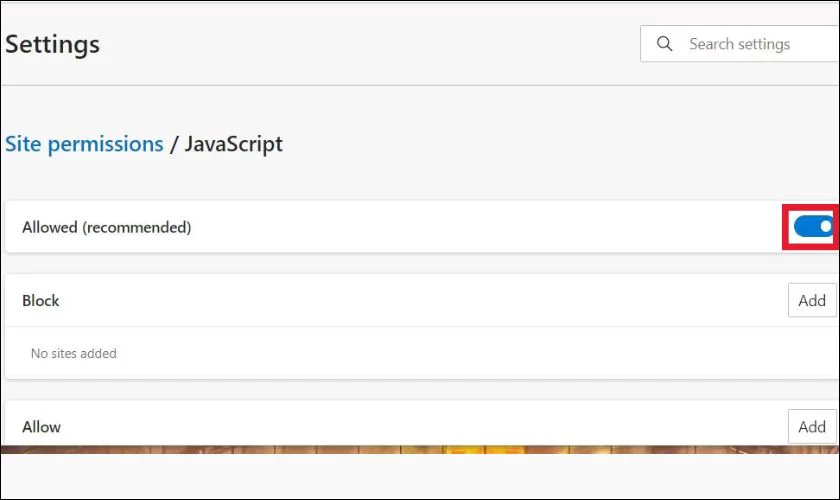Add a site to the Allow list
The height and width of the screenshot is (500, 840).
pos(812,427)
